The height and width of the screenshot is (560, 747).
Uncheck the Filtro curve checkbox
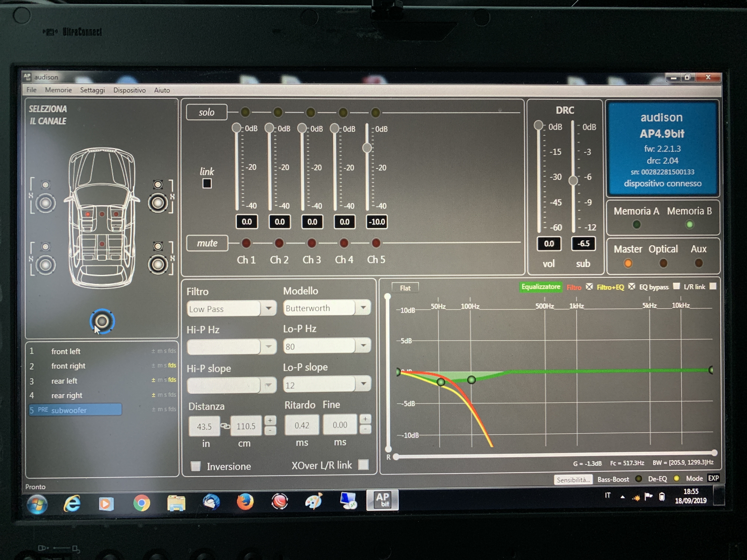pyautogui.click(x=589, y=287)
